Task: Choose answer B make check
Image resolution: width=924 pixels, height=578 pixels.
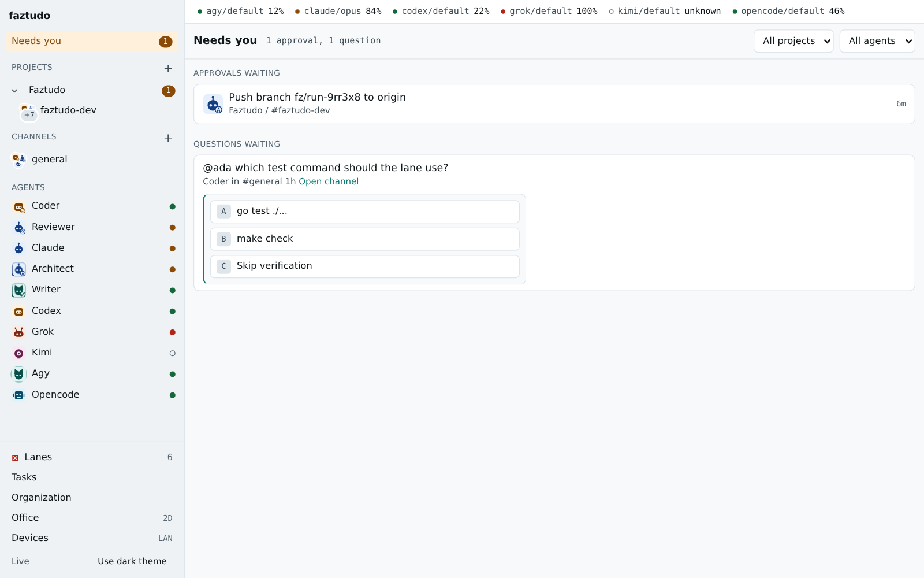Action: point(365,239)
